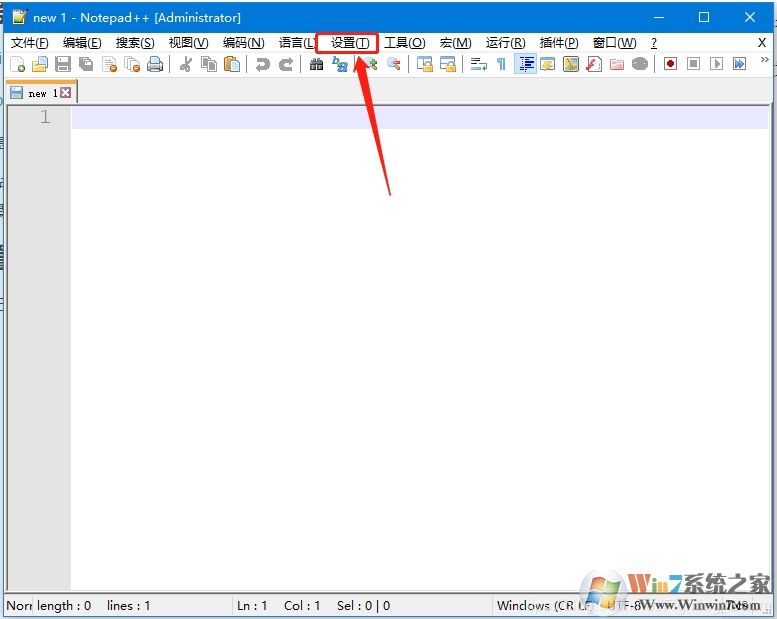Open the 语言(L) menu
The image size is (777, 619).
296,43
